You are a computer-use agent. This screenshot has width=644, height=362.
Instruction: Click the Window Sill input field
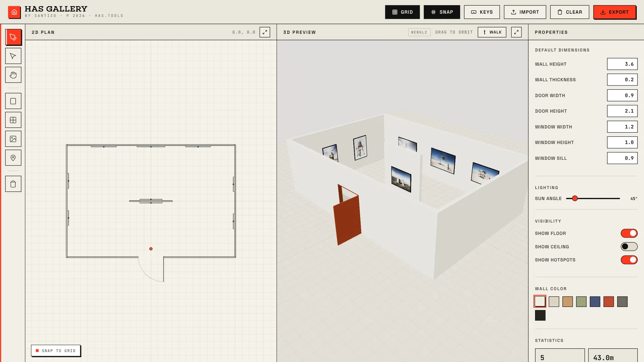point(622,158)
